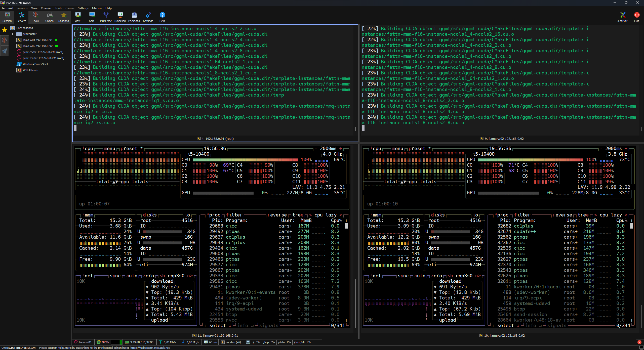Toggle io mode in llama-w01 btop disks
644x350 pixels.
(x=187, y=215)
